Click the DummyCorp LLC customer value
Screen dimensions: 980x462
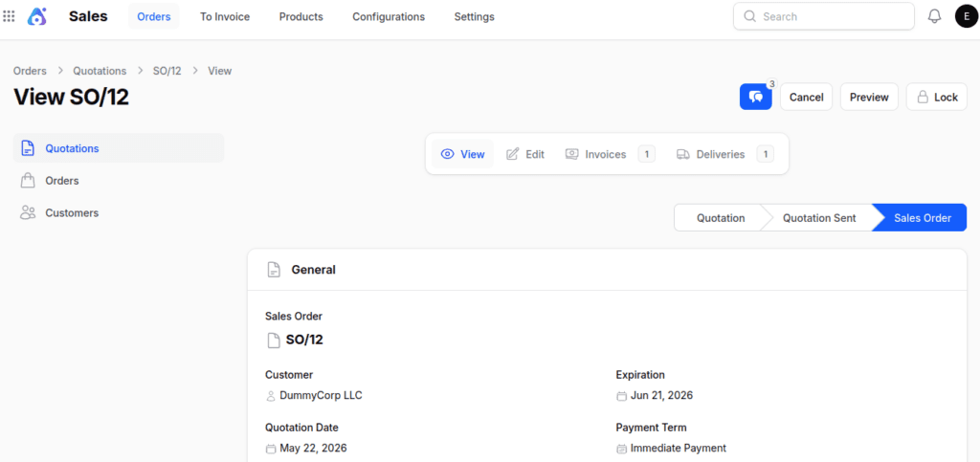pyautogui.click(x=321, y=396)
